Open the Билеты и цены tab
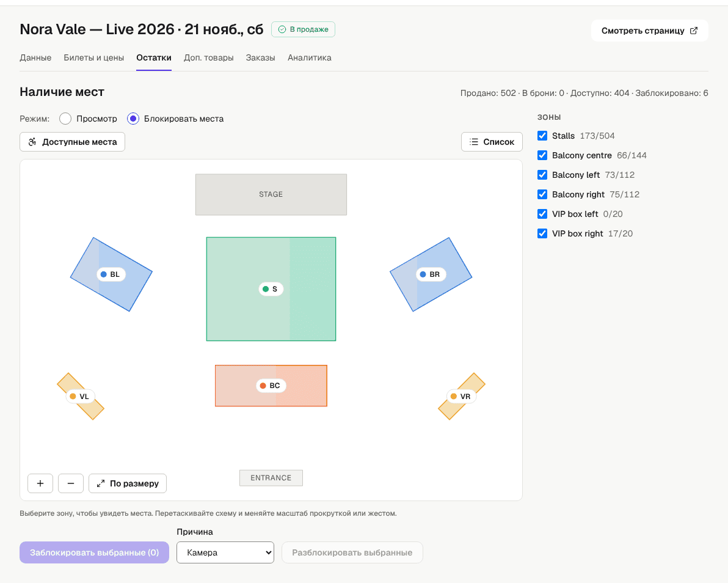This screenshot has height=583, width=728. [x=94, y=57]
